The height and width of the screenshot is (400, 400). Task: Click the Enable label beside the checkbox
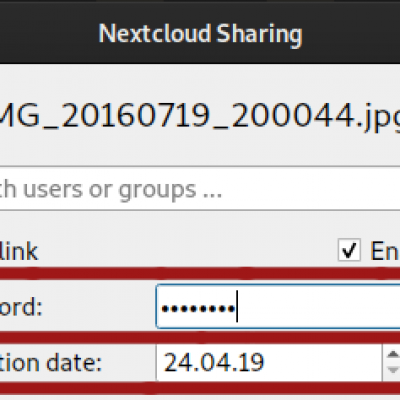[385, 251]
